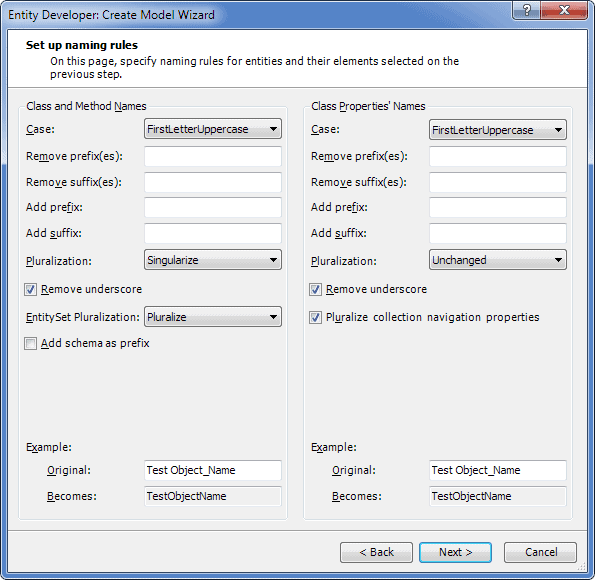Edit the class Original example text field

tap(213, 470)
